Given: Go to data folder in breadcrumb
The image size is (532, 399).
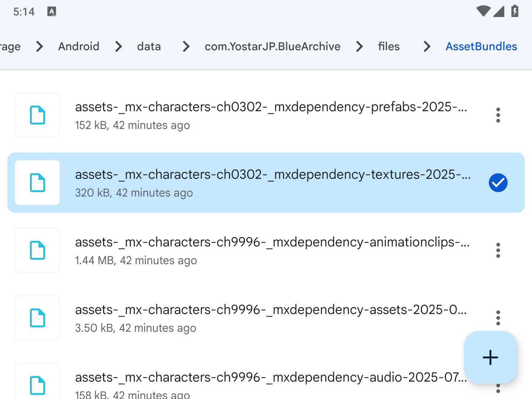Looking at the screenshot, I should point(149,47).
